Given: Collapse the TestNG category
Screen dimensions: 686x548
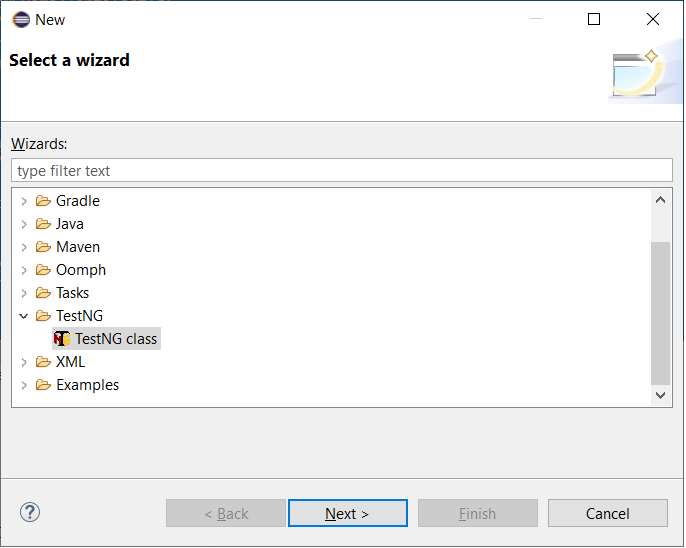Looking at the screenshot, I should pyautogui.click(x=24, y=316).
